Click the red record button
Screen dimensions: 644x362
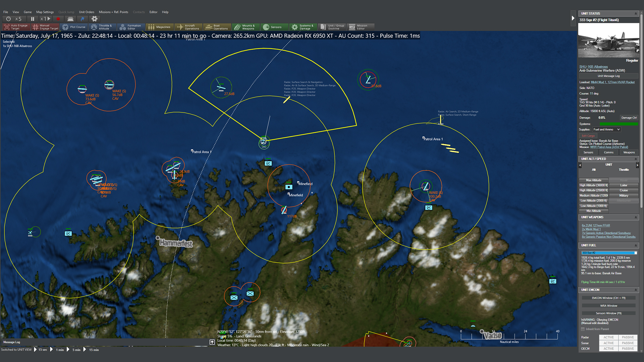(x=58, y=19)
